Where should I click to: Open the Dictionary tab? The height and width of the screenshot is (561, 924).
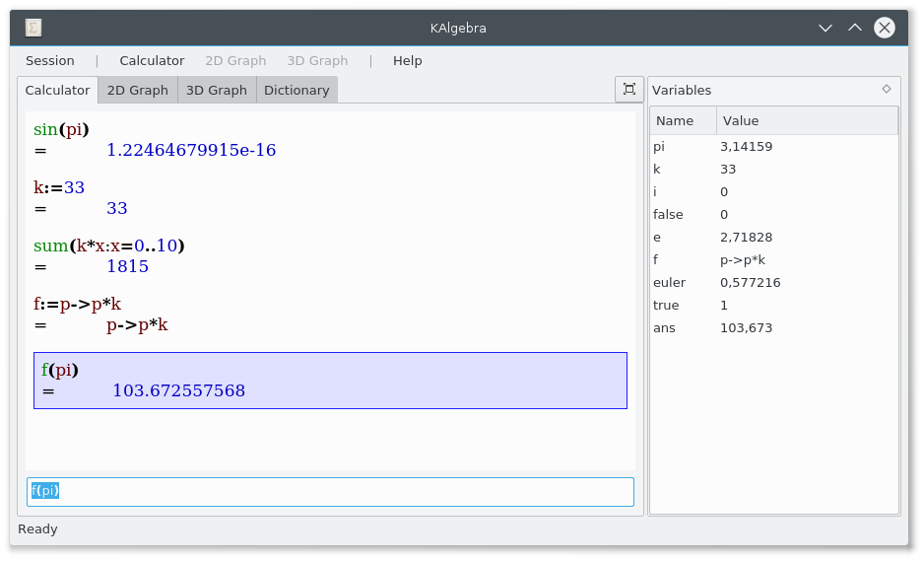tap(297, 90)
